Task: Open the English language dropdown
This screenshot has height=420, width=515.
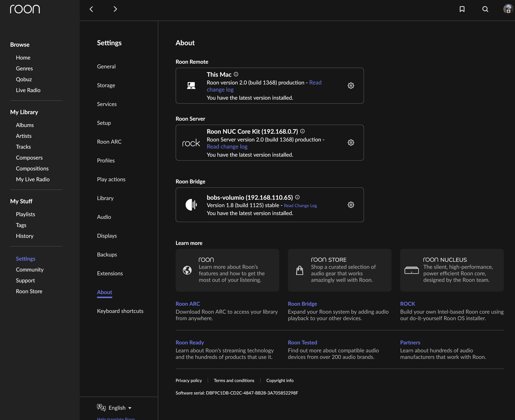Action: pyautogui.click(x=120, y=408)
